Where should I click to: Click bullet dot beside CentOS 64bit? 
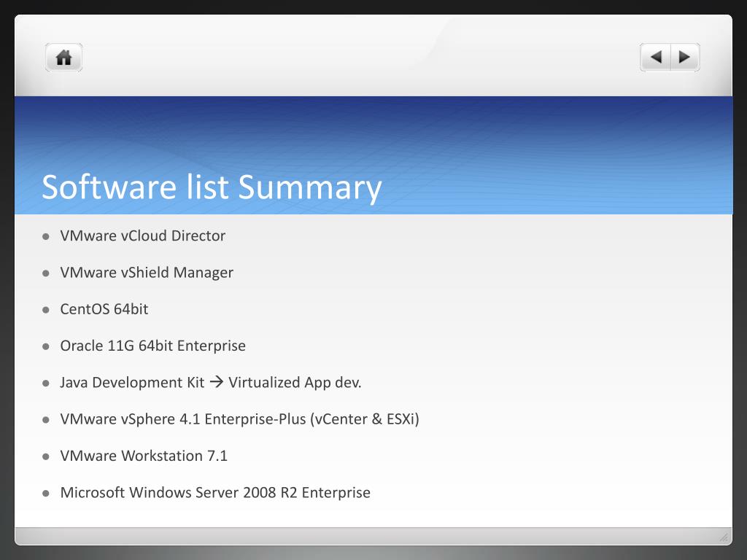click(x=46, y=309)
